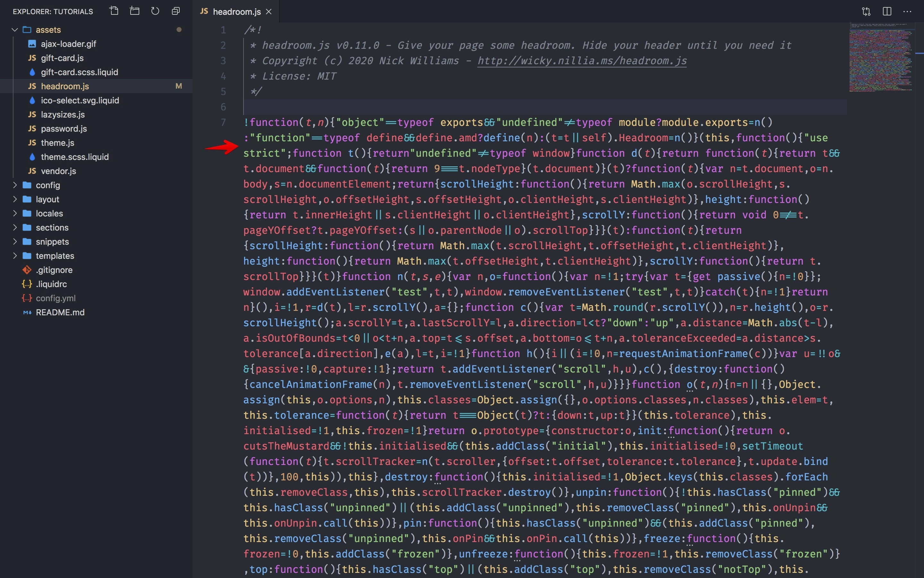Click the liquid drop icon beside theme.scss.liquid
The image size is (924, 578).
32,157
